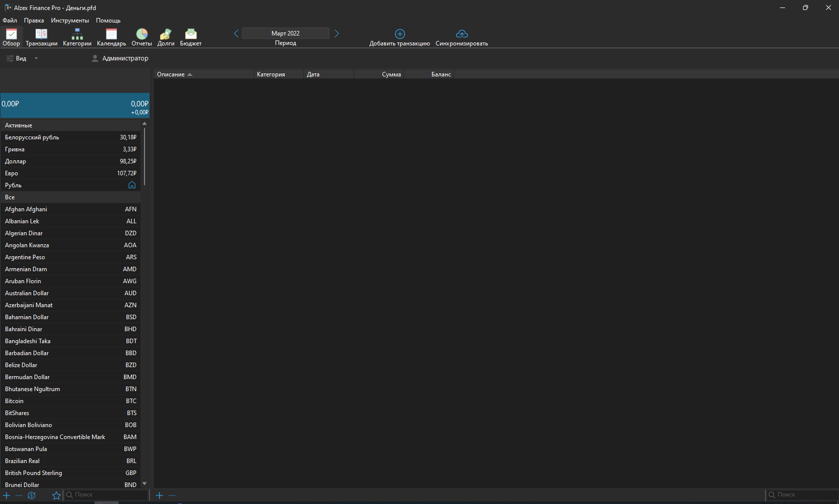Select the Bangladeshi Taka currency

tap(70, 341)
